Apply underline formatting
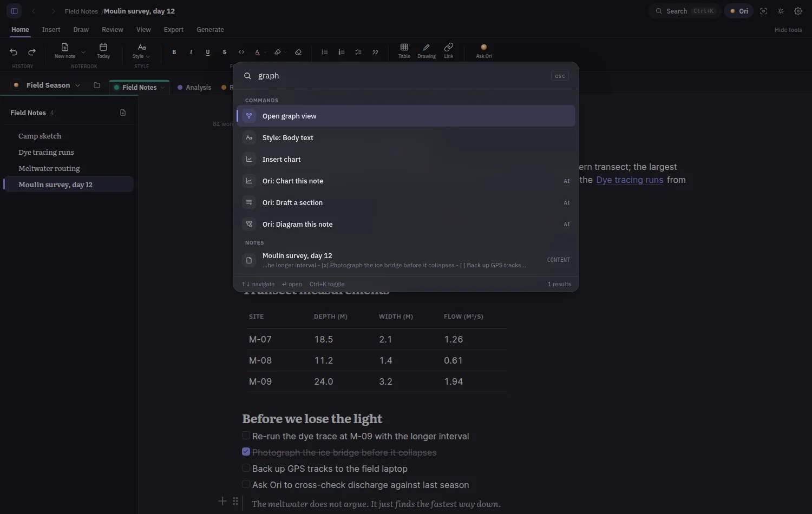The height and width of the screenshot is (514, 812). 208,52
